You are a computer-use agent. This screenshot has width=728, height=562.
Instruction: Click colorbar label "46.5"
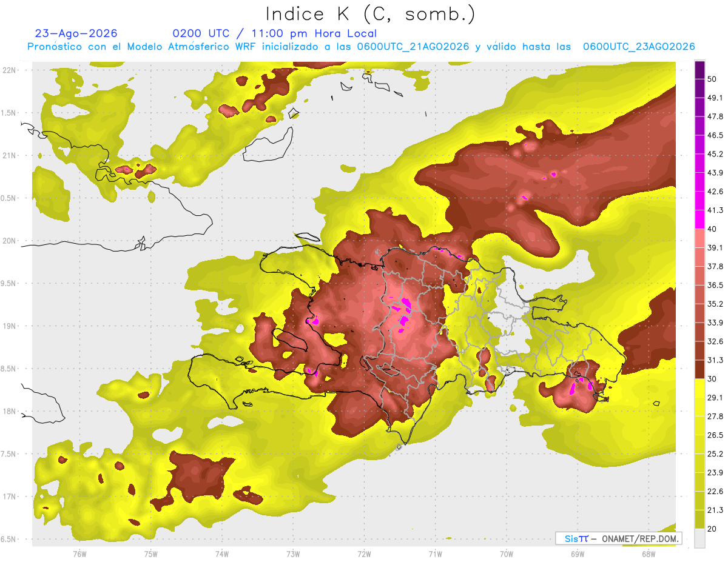tap(715, 135)
